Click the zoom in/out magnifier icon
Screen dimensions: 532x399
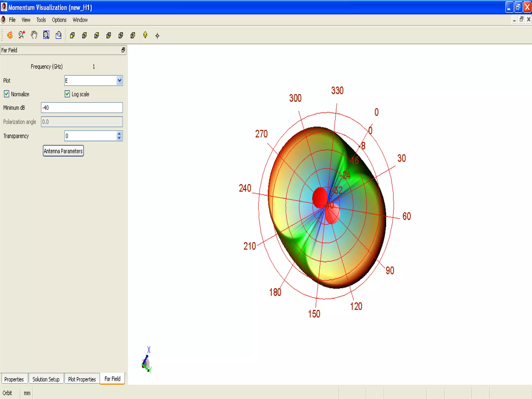click(22, 35)
